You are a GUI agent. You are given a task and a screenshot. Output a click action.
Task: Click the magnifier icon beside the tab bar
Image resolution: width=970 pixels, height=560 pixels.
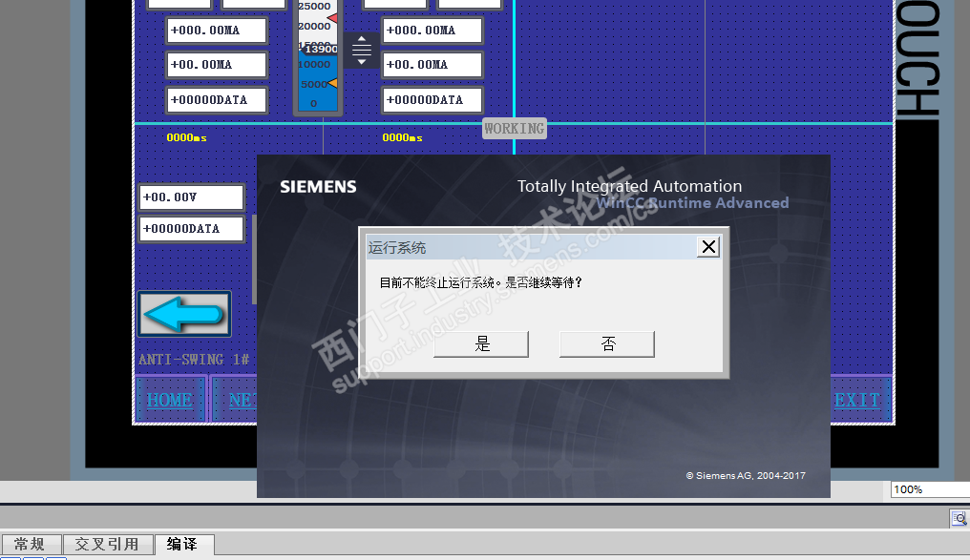[x=959, y=518]
